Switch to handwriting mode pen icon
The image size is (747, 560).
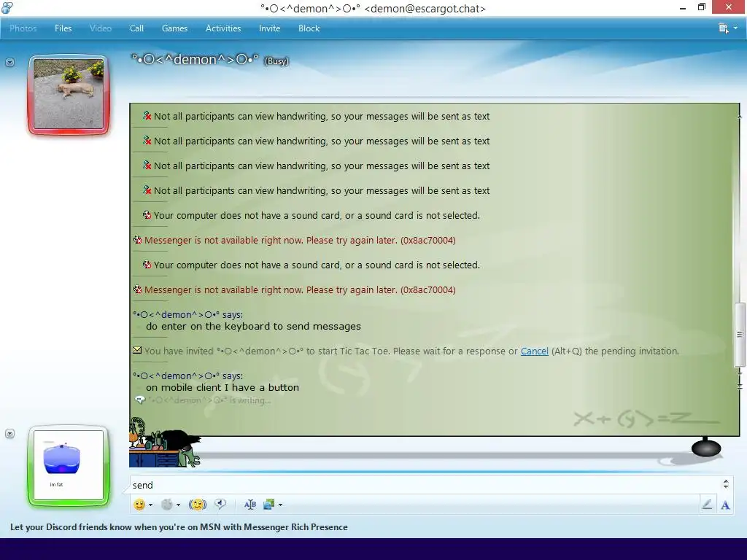pos(707,505)
